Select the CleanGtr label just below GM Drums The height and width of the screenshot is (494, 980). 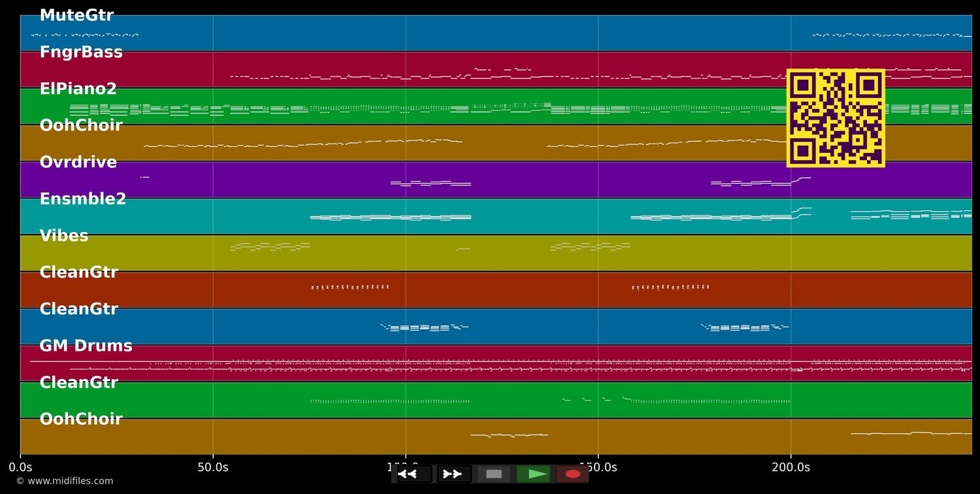(79, 382)
